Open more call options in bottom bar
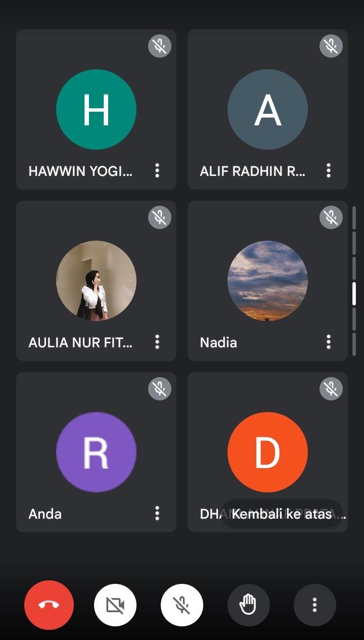The image size is (364, 640). pyautogui.click(x=314, y=605)
